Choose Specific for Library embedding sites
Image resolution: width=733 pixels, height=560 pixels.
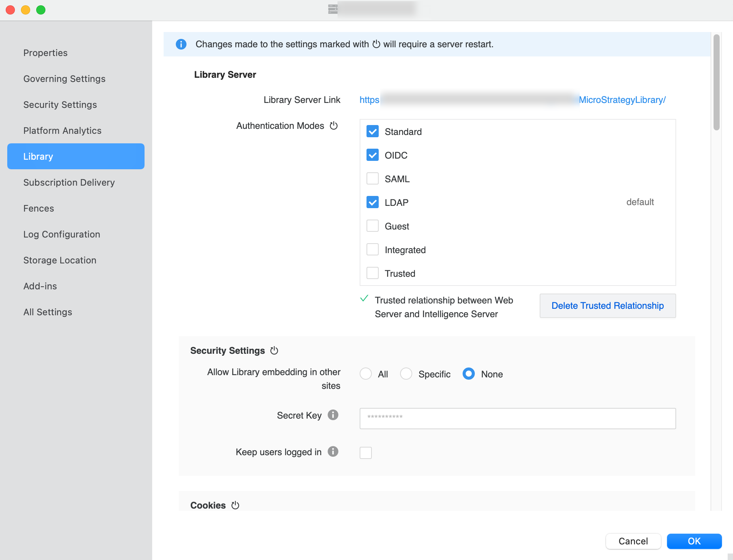click(406, 374)
